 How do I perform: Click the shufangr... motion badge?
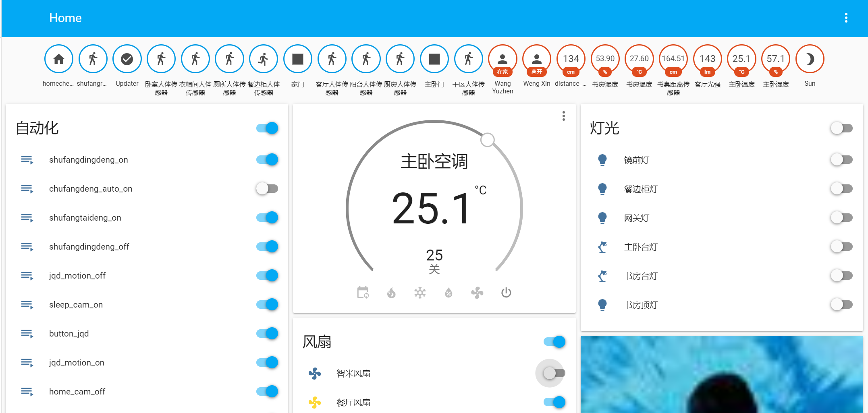tap(93, 59)
